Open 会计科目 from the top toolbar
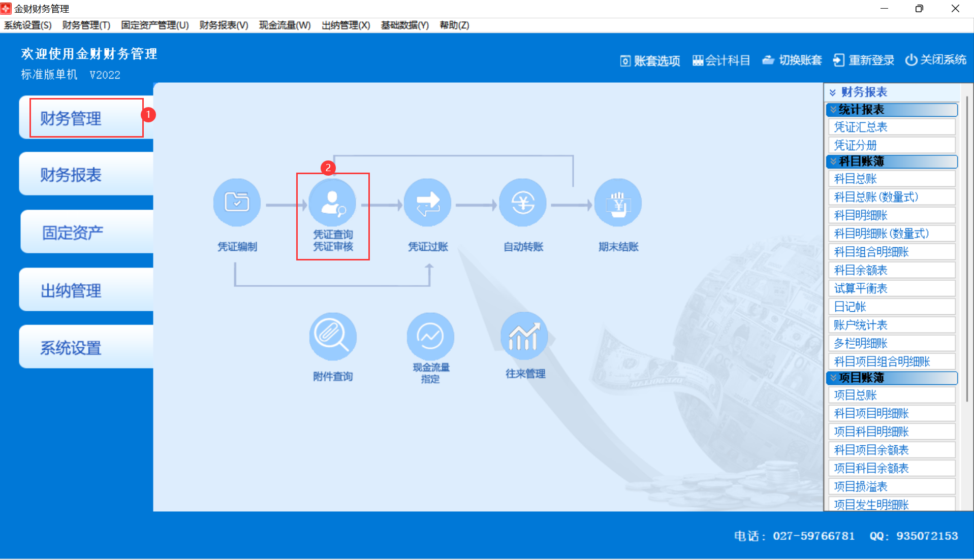The width and height of the screenshot is (974, 560). tap(721, 60)
